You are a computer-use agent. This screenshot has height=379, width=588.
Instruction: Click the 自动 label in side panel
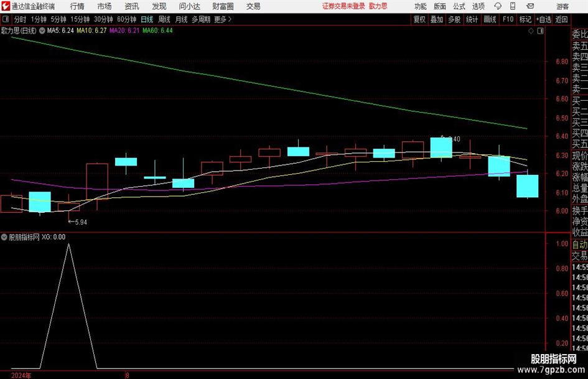tap(580, 245)
